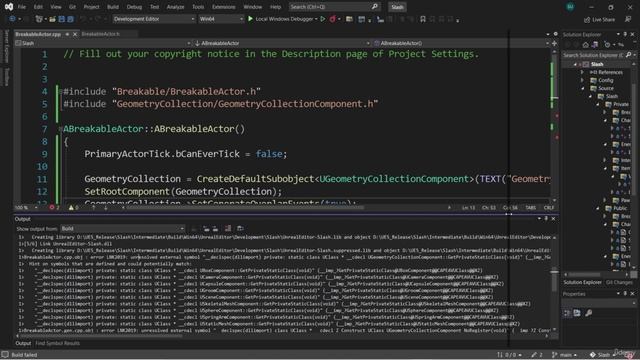Screen dimensions: 640x360
Task: Open the Analyze menu
Action: pos(176,7)
